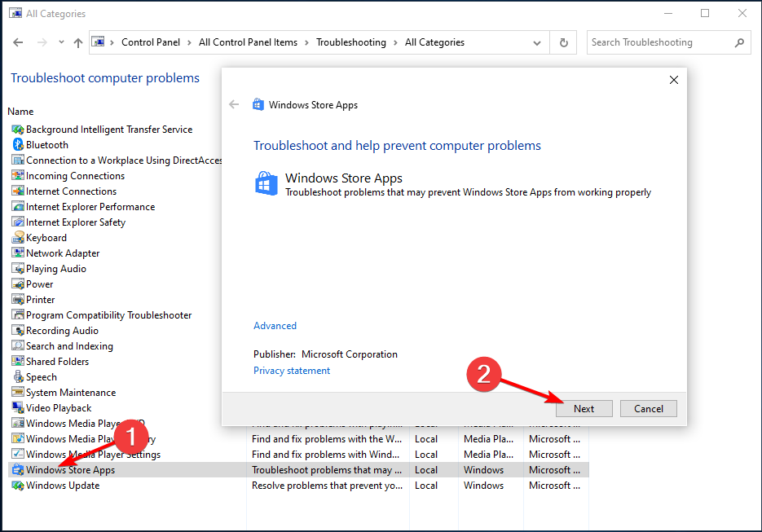This screenshot has height=532, width=762.
Task: Click the Internet Connections icon
Action: pos(18,191)
